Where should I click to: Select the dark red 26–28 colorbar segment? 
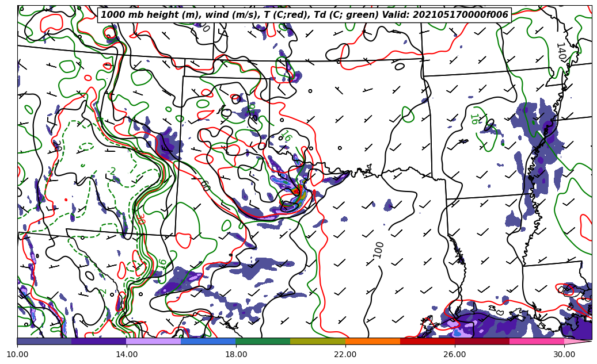tap(482, 341)
